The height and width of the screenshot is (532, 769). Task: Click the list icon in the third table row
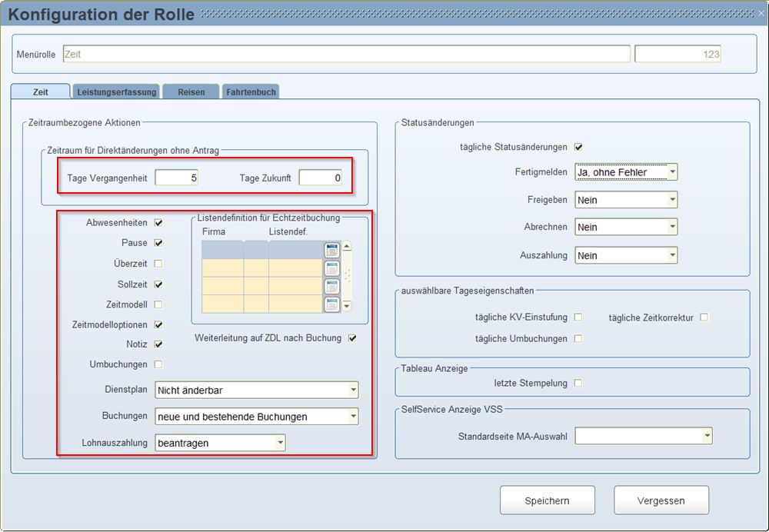click(x=331, y=287)
